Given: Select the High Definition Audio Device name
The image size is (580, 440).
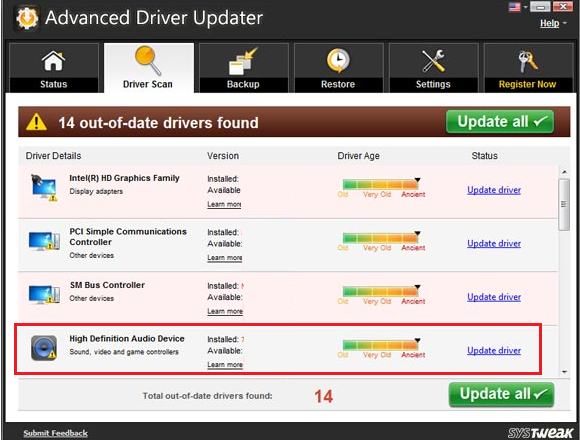Looking at the screenshot, I should pyautogui.click(x=127, y=339).
